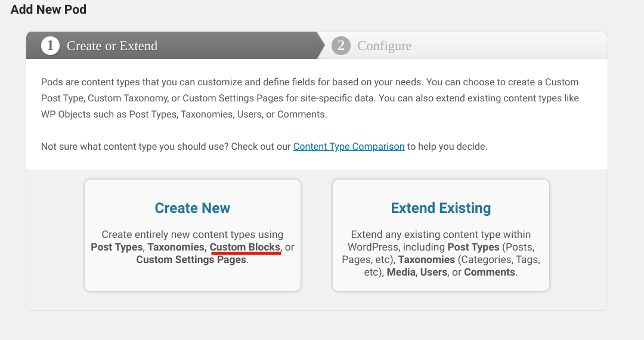This screenshot has height=340, width=644.
Task: Click the Create New card description
Action: [192, 247]
